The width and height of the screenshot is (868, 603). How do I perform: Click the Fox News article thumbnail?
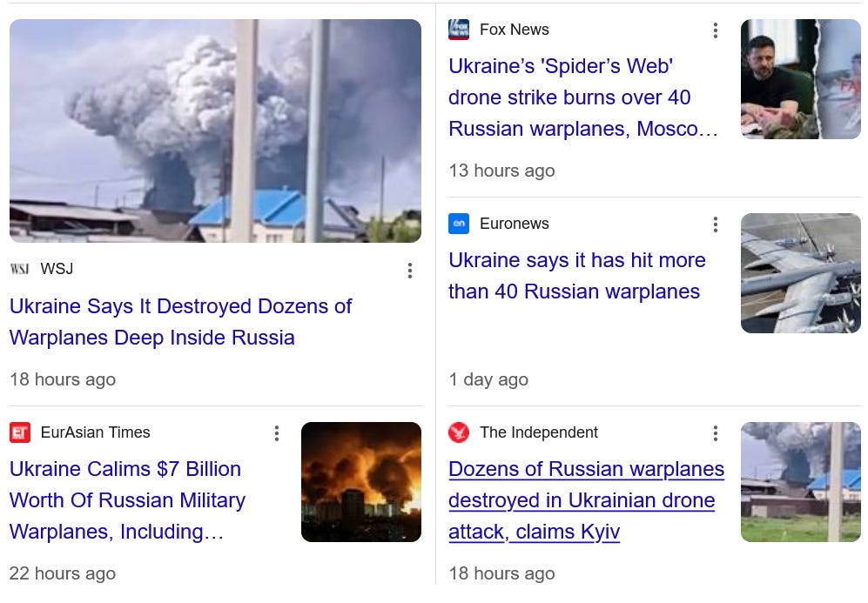(x=800, y=79)
